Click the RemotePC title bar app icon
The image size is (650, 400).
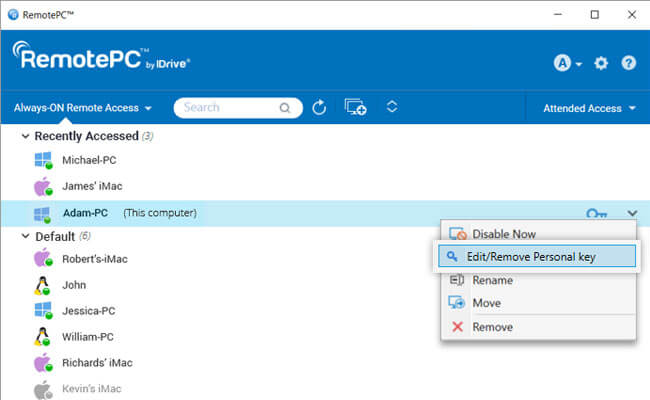coord(13,15)
